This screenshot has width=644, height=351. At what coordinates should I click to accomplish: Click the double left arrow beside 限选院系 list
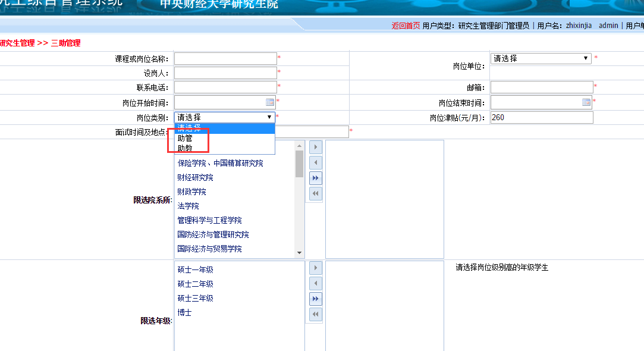click(315, 193)
